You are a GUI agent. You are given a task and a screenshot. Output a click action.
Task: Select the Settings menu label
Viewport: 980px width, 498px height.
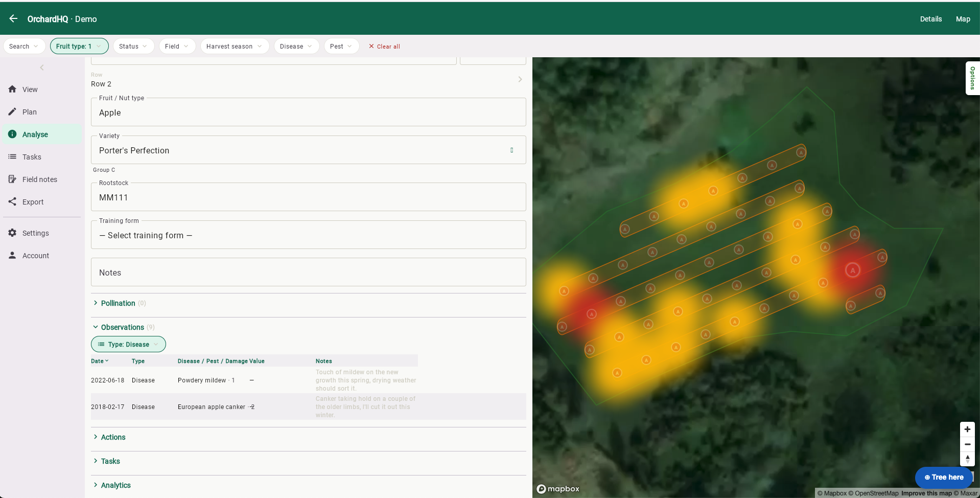pos(36,233)
